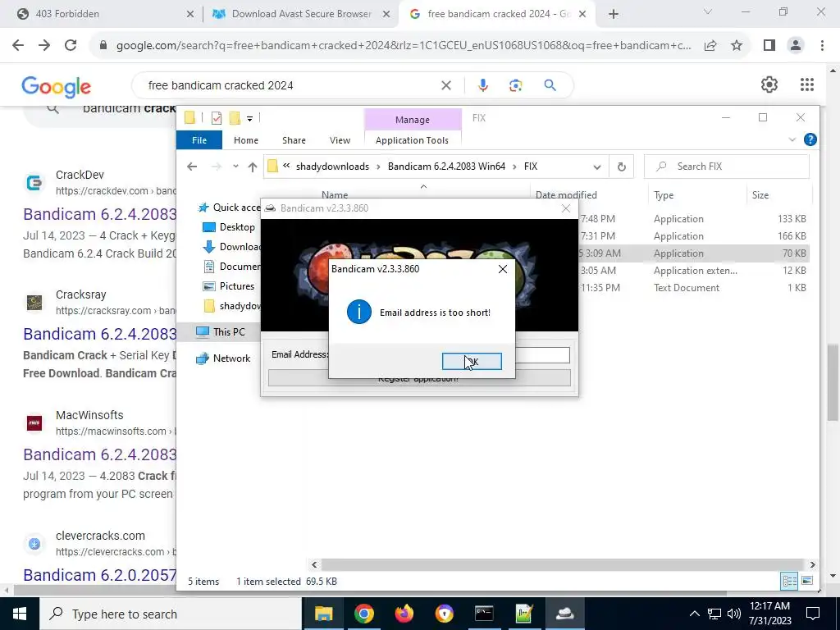Share this page from the address bar

710,46
